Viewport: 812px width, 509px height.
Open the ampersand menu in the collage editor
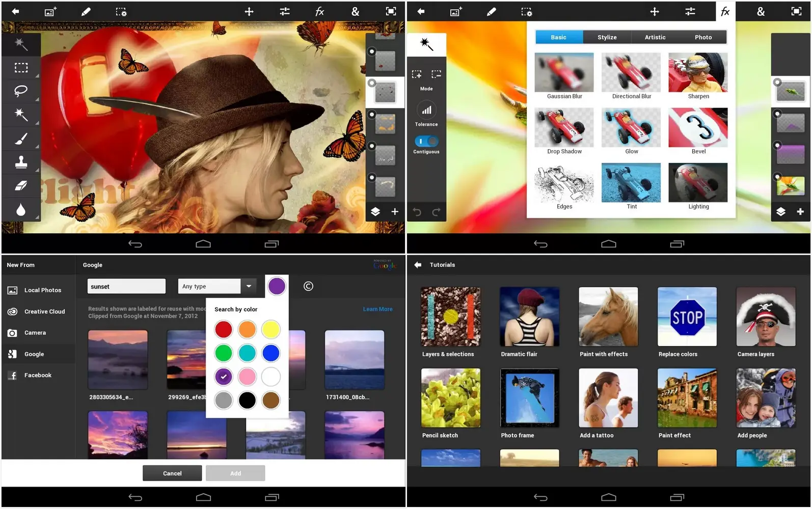(x=356, y=11)
